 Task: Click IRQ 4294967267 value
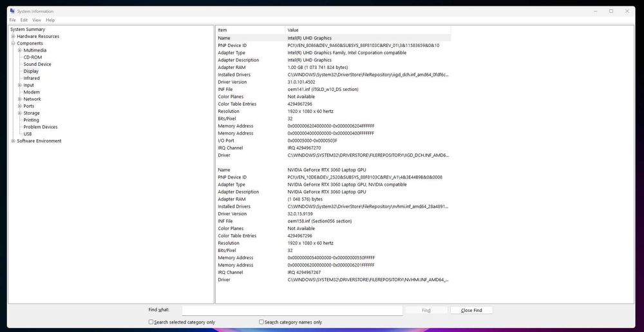pyautogui.click(x=304, y=273)
